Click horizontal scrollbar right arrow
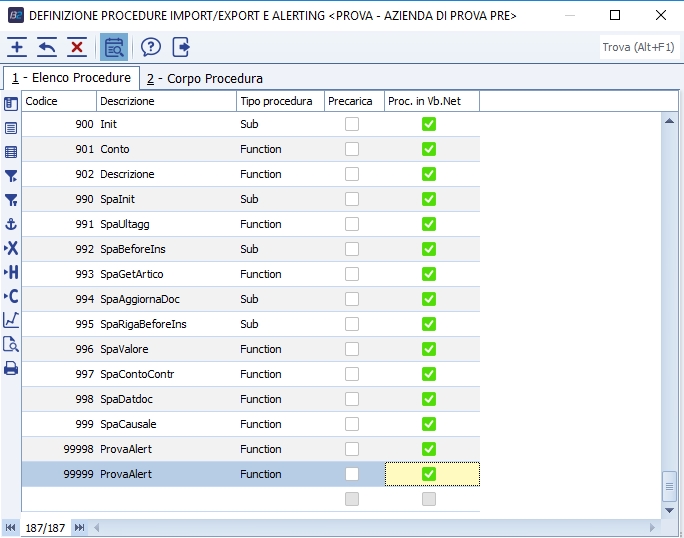Image resolution: width=684 pixels, height=538 pixels. [x=652, y=528]
